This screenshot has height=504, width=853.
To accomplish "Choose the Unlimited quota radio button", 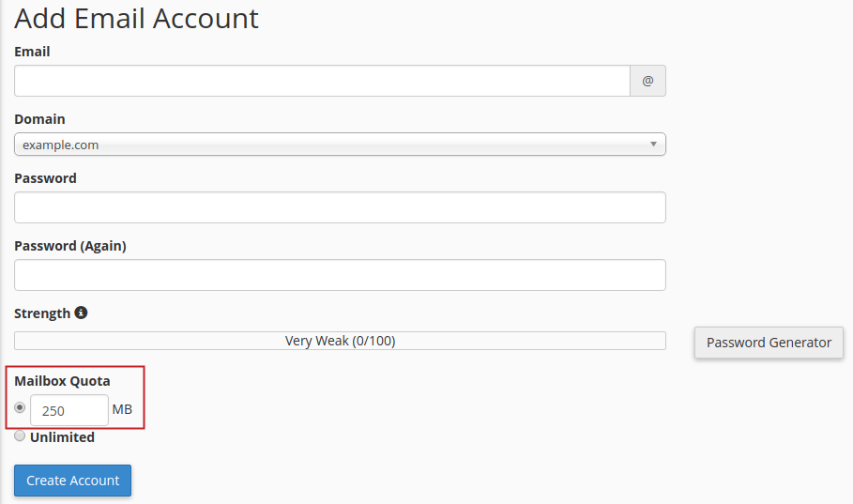I will coord(20,435).
